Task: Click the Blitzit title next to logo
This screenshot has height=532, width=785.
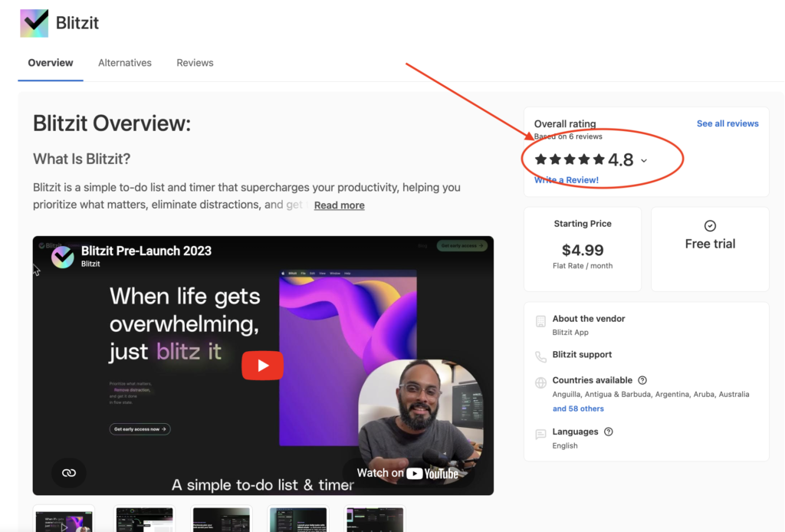Action: point(77,23)
